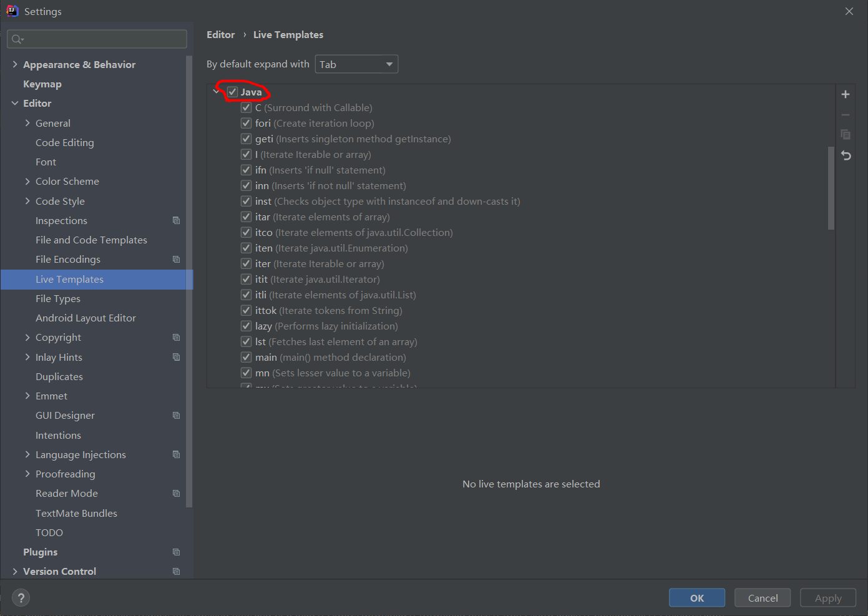Expand Appearance & Behavior section
This screenshot has height=616, width=868.
15,64
